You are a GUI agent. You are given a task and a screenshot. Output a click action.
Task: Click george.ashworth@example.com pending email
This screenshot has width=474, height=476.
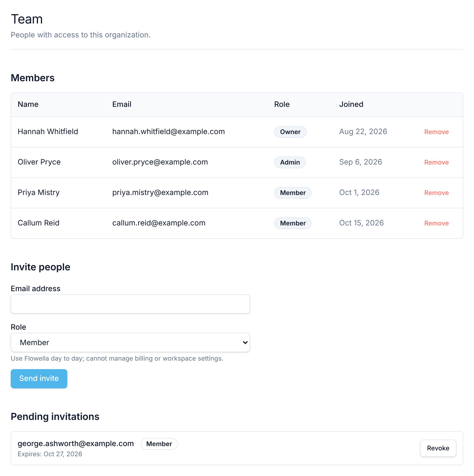[76, 444]
